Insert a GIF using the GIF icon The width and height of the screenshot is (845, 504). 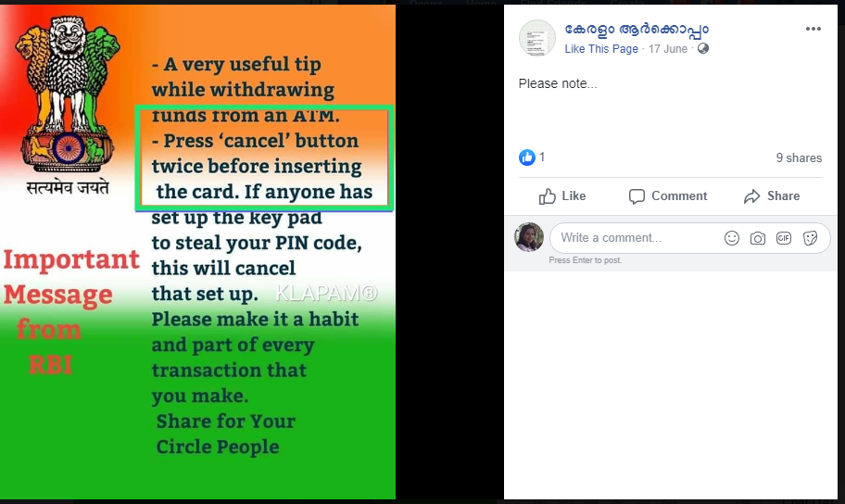783,238
